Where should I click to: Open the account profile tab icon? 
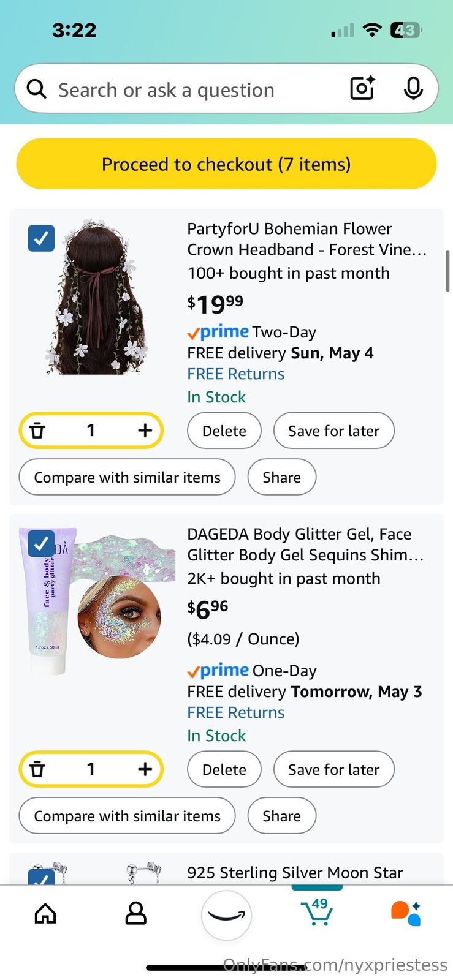coord(135,913)
